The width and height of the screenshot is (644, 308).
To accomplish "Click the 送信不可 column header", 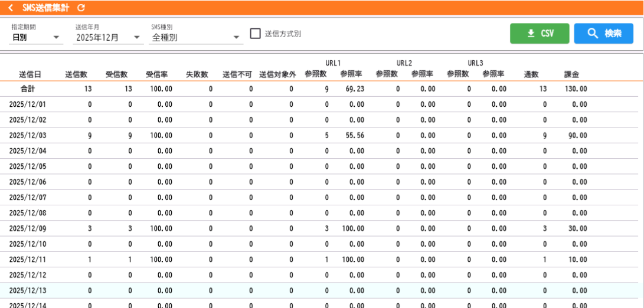I will (237, 74).
